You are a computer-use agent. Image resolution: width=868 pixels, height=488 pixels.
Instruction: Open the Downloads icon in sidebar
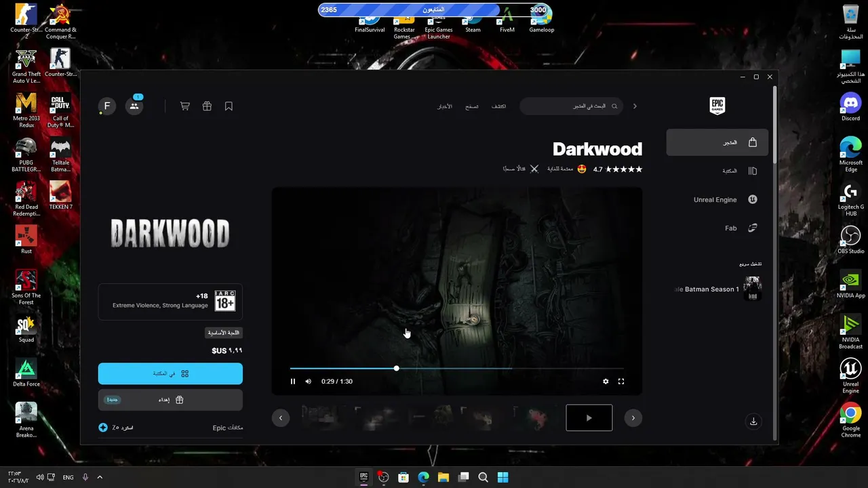click(753, 422)
